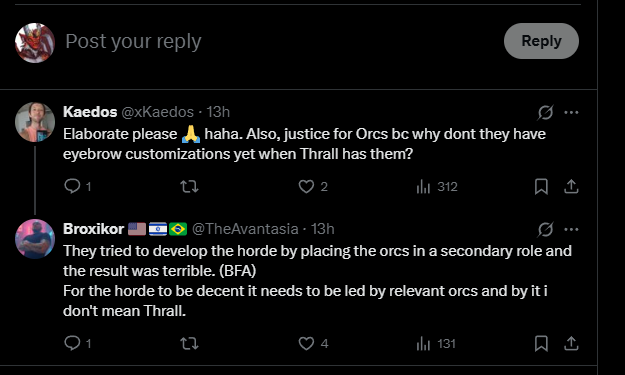Open Broxikor's profile avatar
This screenshot has width=625, height=375.
(35, 239)
